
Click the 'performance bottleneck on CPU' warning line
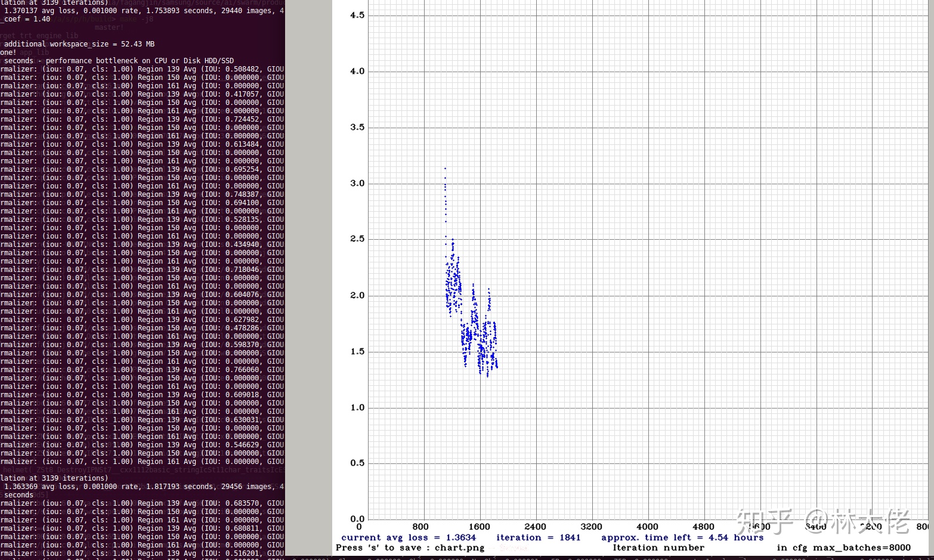coord(118,61)
